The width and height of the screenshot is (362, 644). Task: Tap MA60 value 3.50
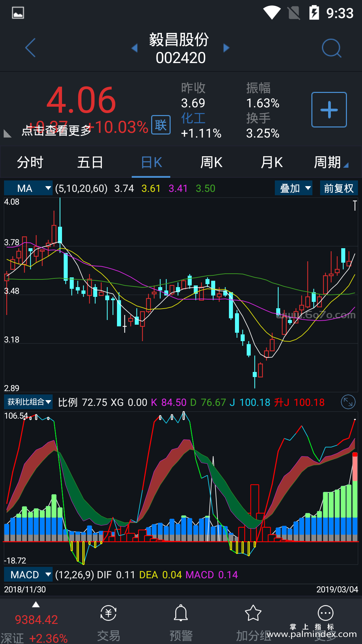[x=205, y=189]
